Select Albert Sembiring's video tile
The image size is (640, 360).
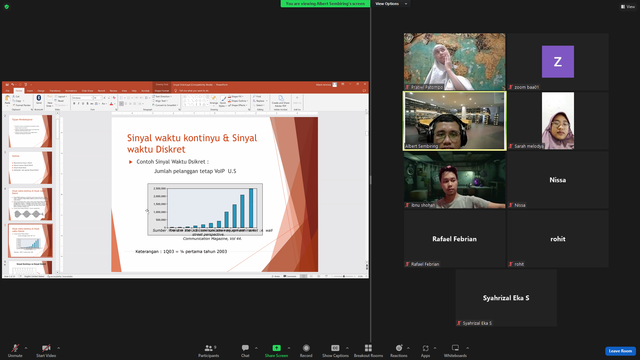[x=455, y=121]
